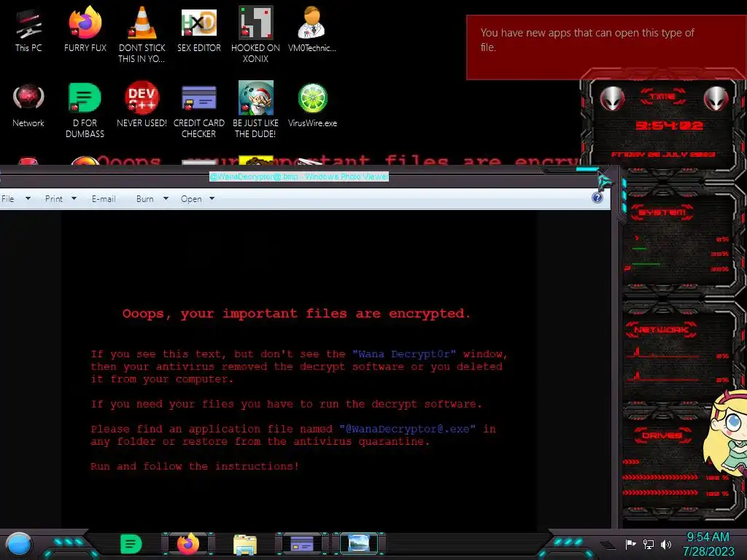Screen dimensions: 747x560
Task: Open green notes app on taskbar
Action: click(x=131, y=544)
